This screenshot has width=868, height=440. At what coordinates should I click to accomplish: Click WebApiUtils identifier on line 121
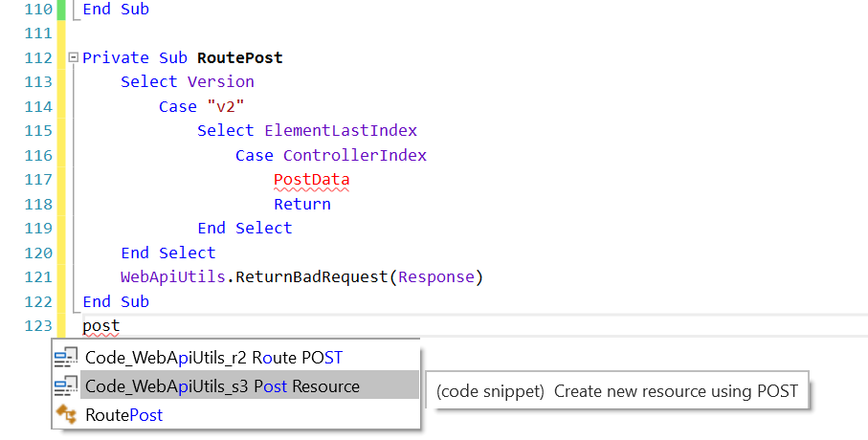(x=174, y=277)
